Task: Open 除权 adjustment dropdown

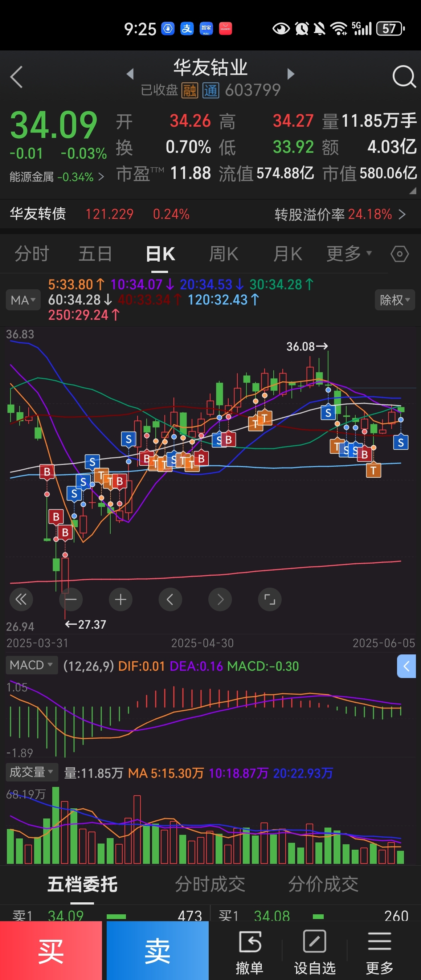Action: (x=395, y=300)
